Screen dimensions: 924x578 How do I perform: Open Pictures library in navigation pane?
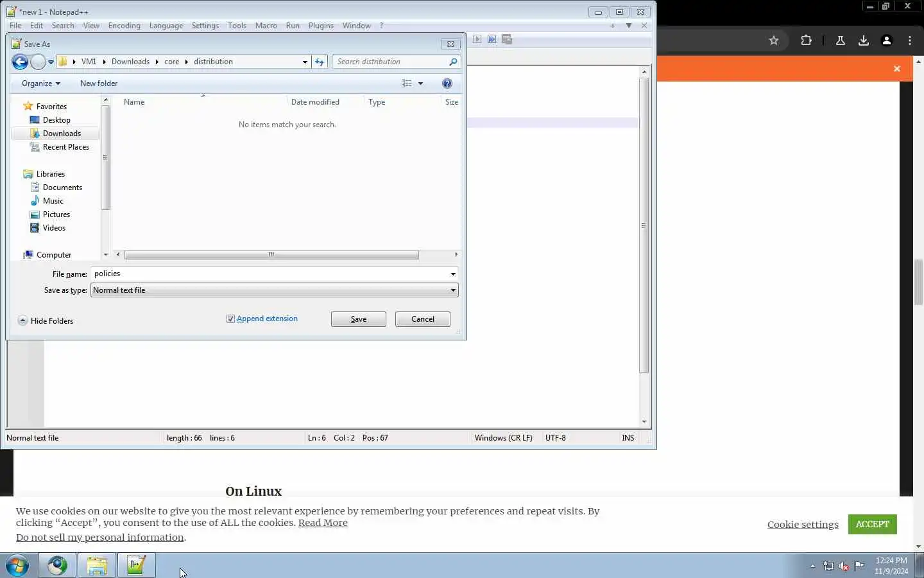(x=56, y=215)
